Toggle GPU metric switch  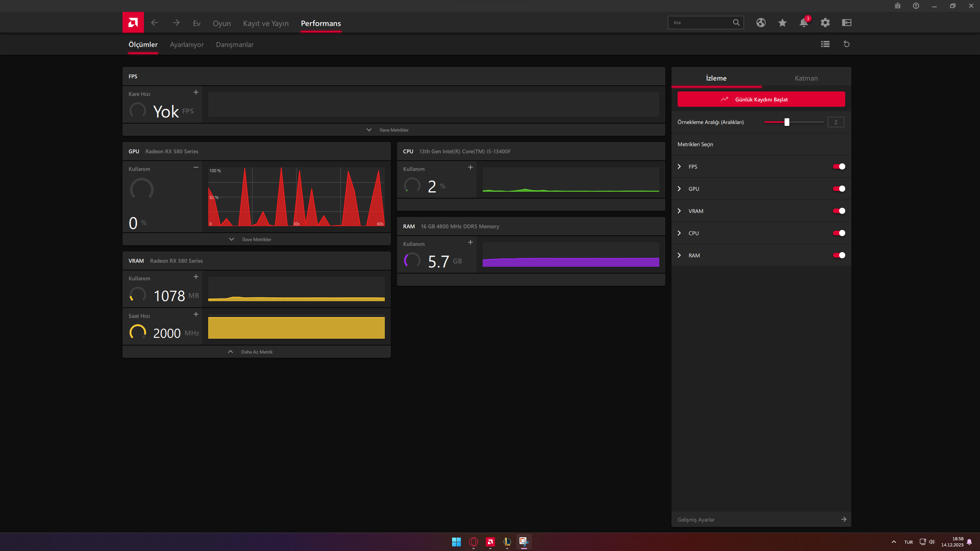[839, 189]
